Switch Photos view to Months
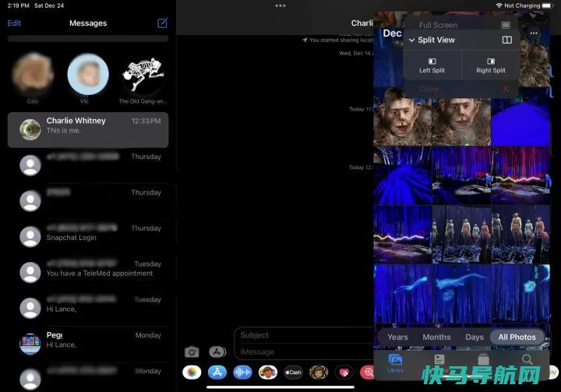This screenshot has width=561, height=392. point(436,337)
